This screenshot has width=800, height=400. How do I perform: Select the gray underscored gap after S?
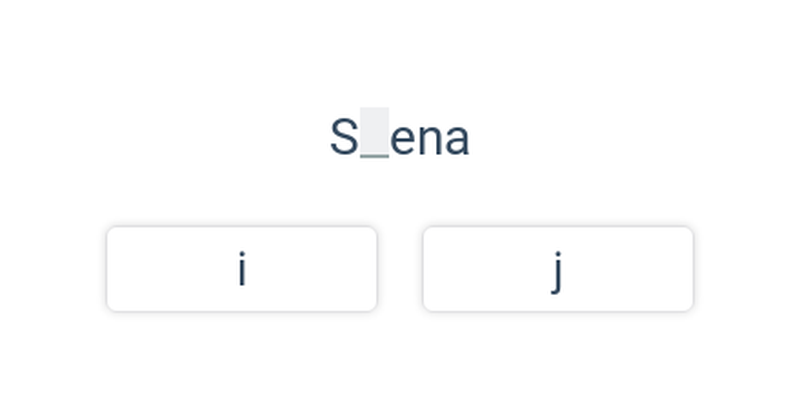(374, 133)
